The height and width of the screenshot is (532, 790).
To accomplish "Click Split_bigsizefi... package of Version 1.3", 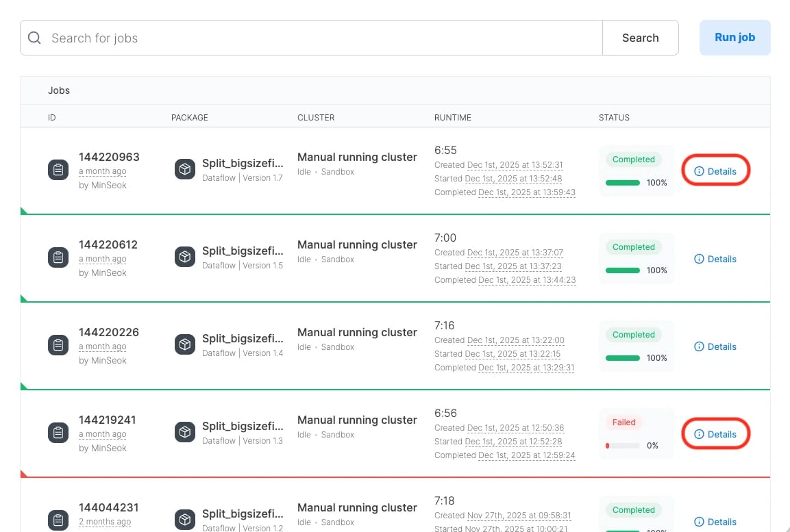I will click(243, 426).
